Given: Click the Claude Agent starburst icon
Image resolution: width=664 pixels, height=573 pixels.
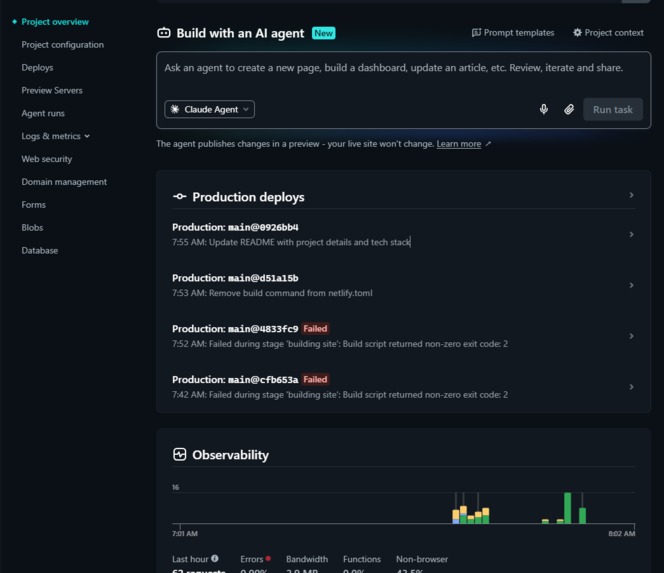Looking at the screenshot, I should 174,109.
